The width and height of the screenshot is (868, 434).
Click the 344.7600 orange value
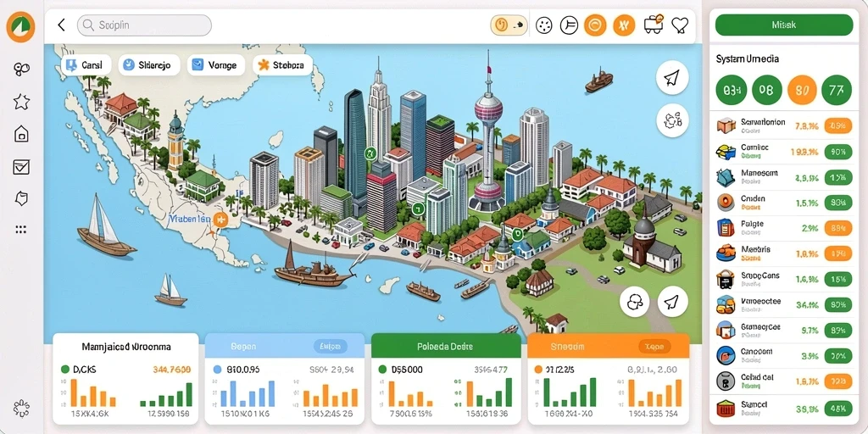pos(171,370)
